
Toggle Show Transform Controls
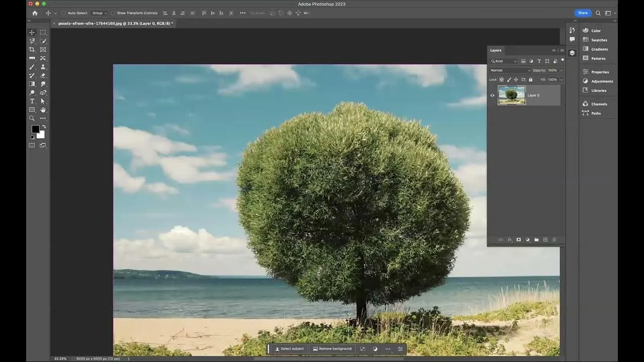(x=114, y=13)
